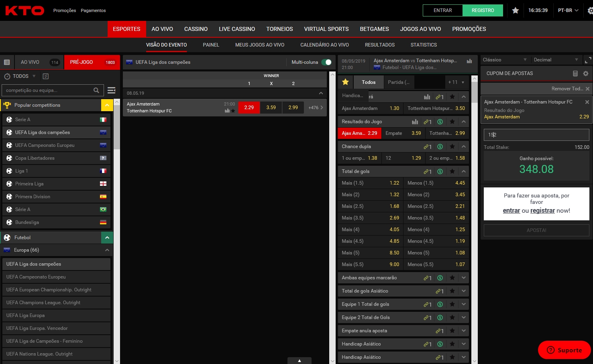Collapse the Futebol section with green chevron
Viewport: 593px width, 364px height.
tap(107, 238)
